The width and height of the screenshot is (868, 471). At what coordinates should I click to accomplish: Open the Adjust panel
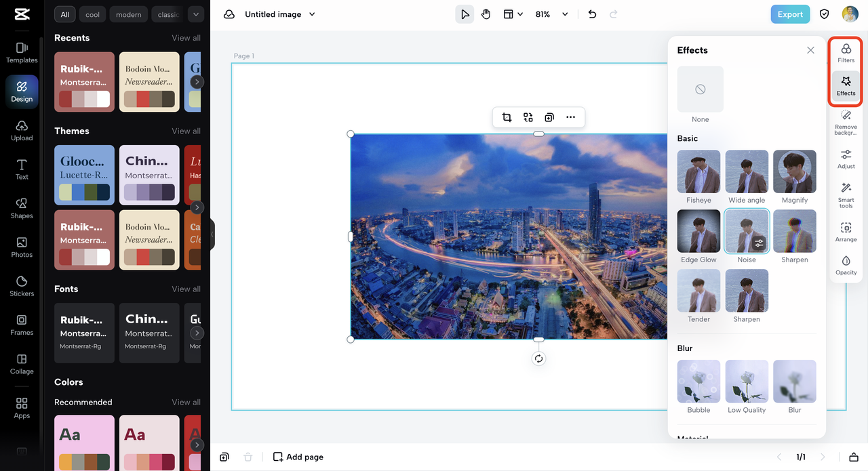click(x=846, y=159)
